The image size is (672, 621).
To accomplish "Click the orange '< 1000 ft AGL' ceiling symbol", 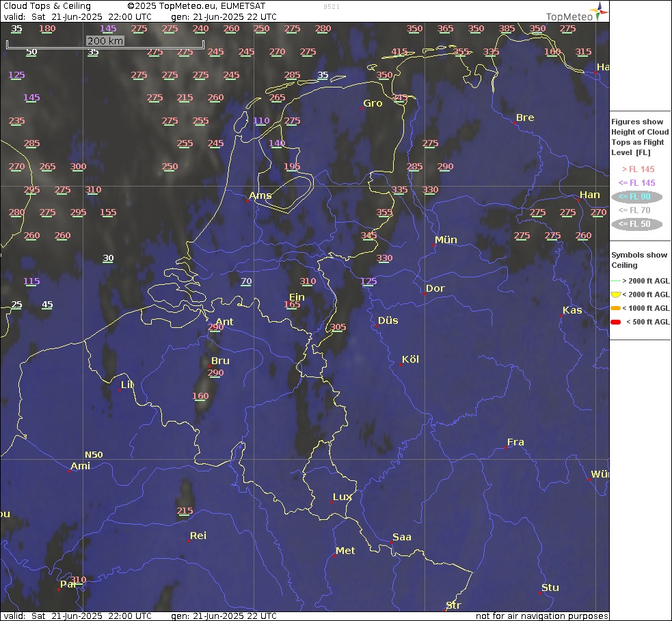I will pos(615,308).
